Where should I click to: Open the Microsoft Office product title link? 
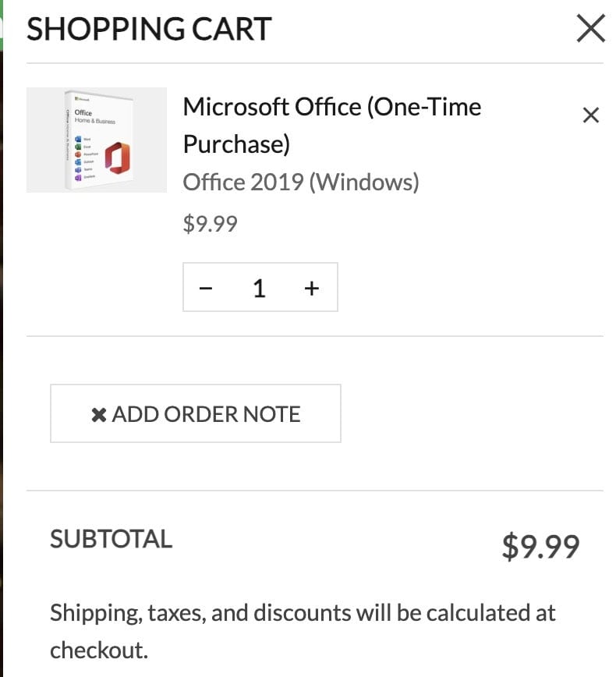(331, 107)
